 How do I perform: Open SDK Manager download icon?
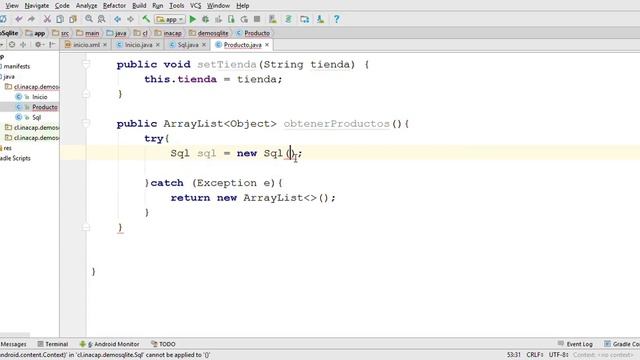[x=320, y=19]
